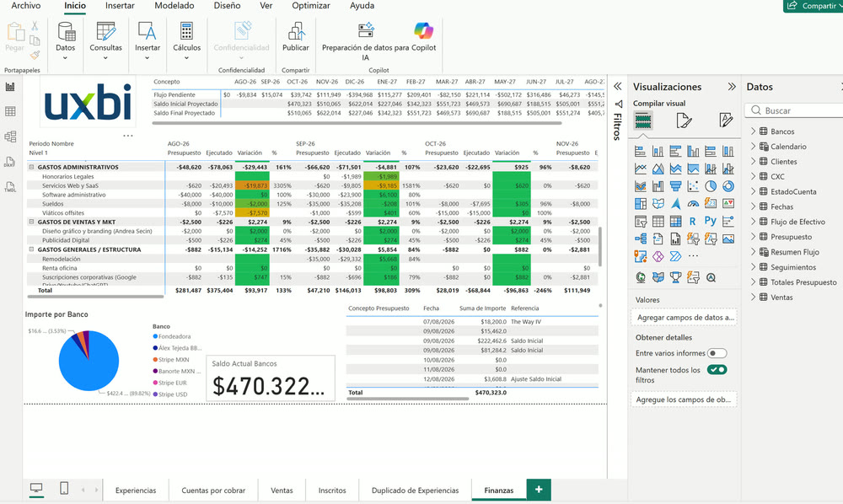The height and width of the screenshot is (504, 843).
Task: Enable the Entre varios informes toggle
Action: pyautogui.click(x=717, y=353)
